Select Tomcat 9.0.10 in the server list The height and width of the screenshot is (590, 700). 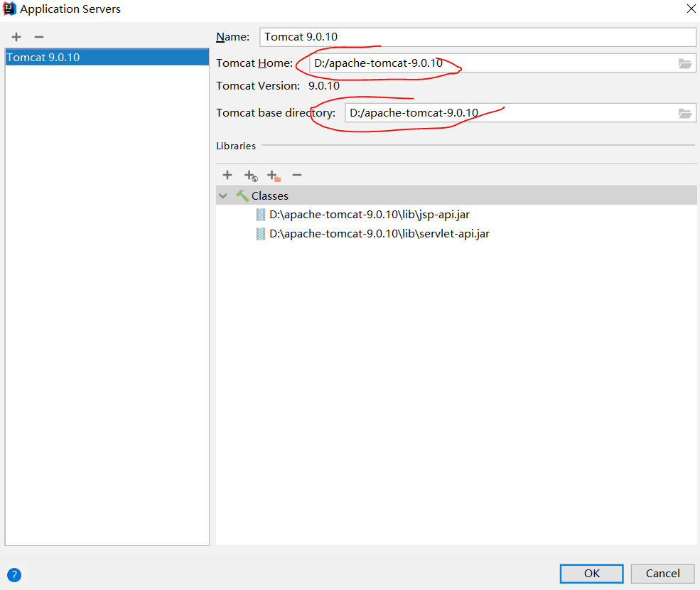[x=107, y=57]
